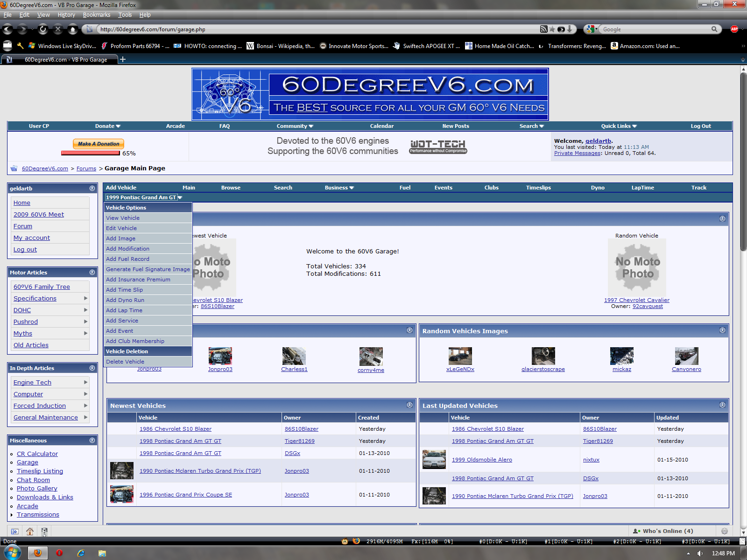Open the 1999 Oldsmobile Alero thumbnail

434,460
